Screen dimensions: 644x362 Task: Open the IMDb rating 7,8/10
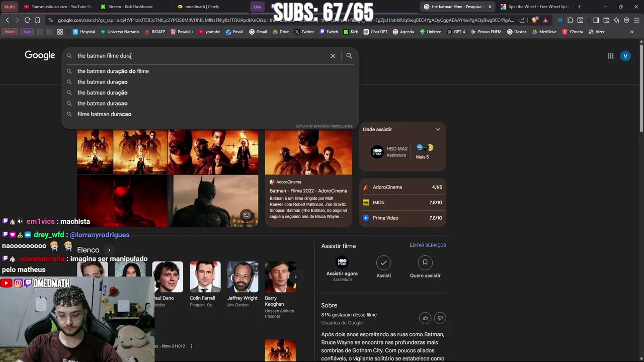[403, 203]
